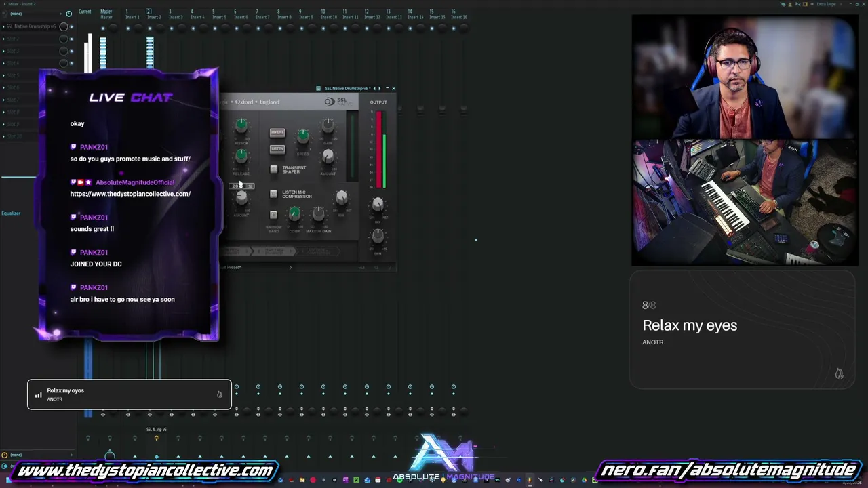
Task: Click the Mixer - Insert 2 window title
Action: coord(22,4)
